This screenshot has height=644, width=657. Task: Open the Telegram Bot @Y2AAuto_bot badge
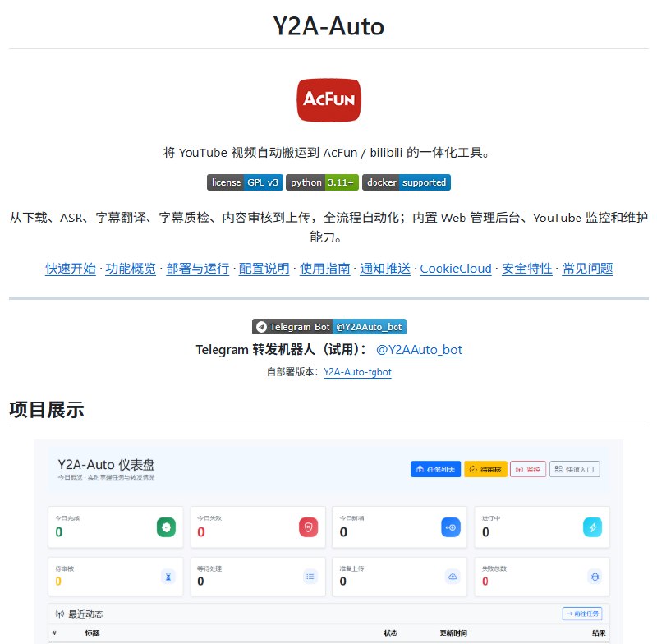[329, 327]
